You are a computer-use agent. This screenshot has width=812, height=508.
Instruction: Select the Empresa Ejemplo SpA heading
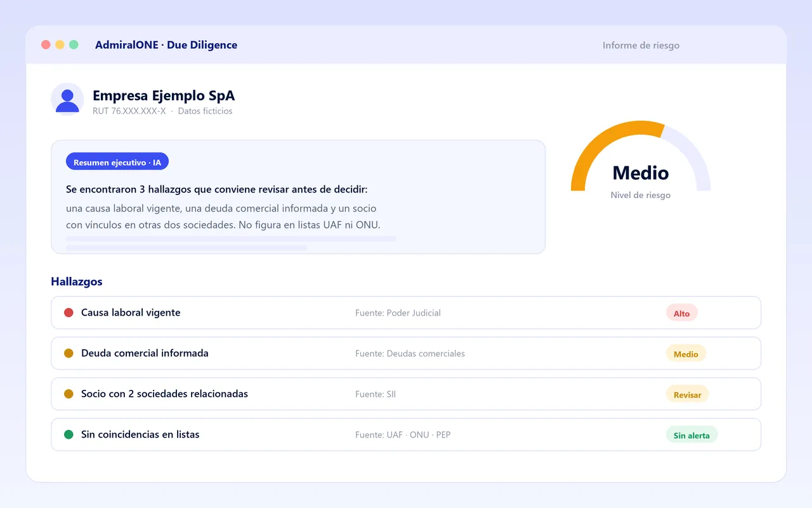[164, 96]
